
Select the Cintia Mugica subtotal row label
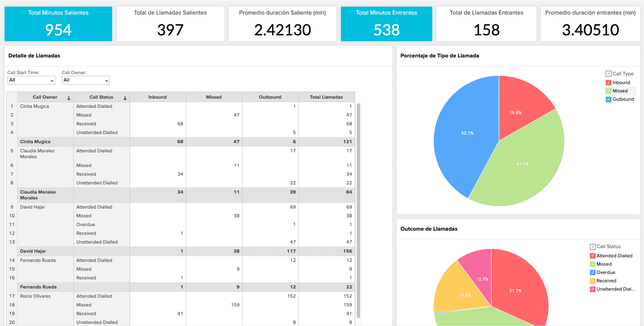(x=35, y=142)
